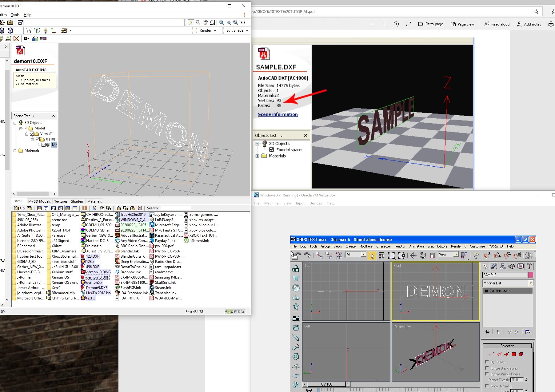The image size is (555, 392).
Task: Toggle the light bulb lighting icon
Action: (46, 30)
